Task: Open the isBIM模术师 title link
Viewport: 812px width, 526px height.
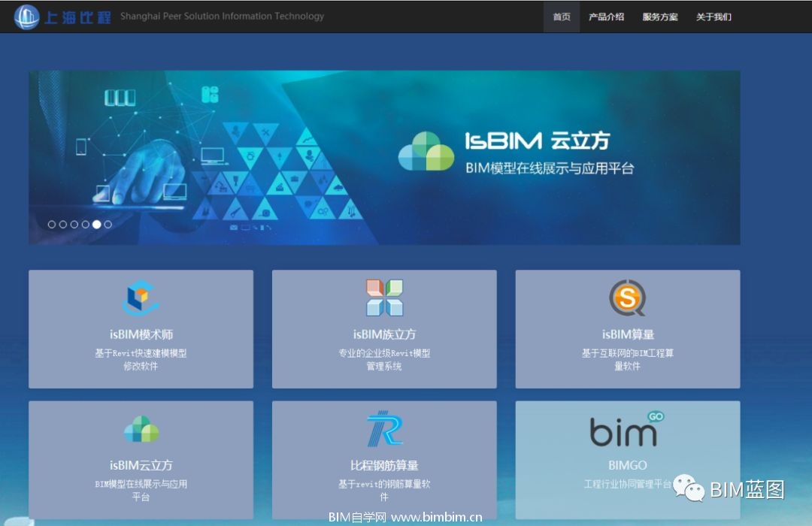Action: pyautogui.click(x=141, y=334)
